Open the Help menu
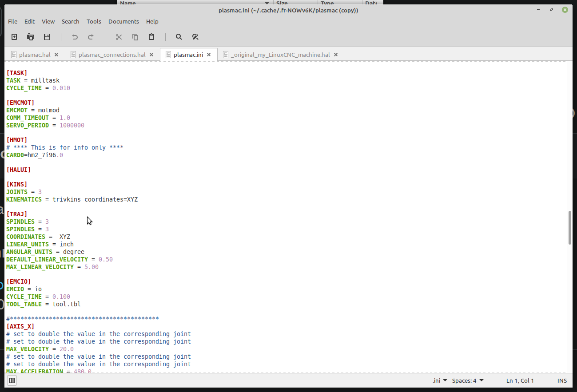Viewport: 577px width, 392px height. pos(152,21)
